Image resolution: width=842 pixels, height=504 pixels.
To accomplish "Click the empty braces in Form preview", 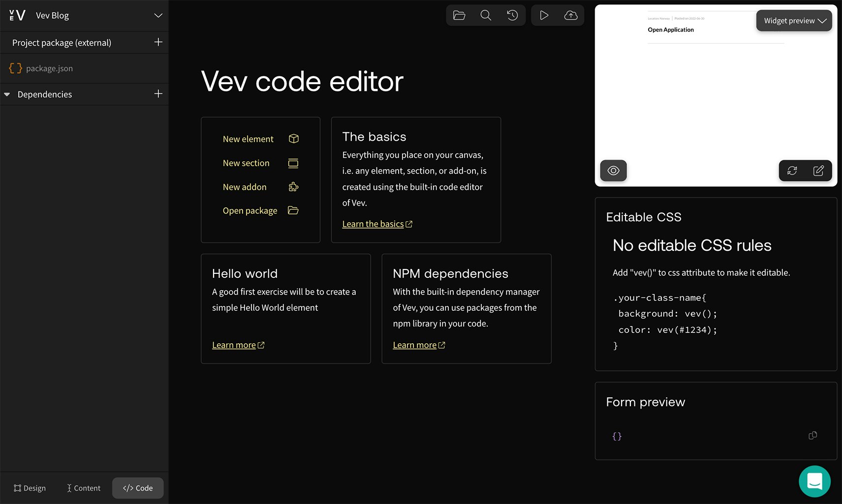I will pos(617,436).
